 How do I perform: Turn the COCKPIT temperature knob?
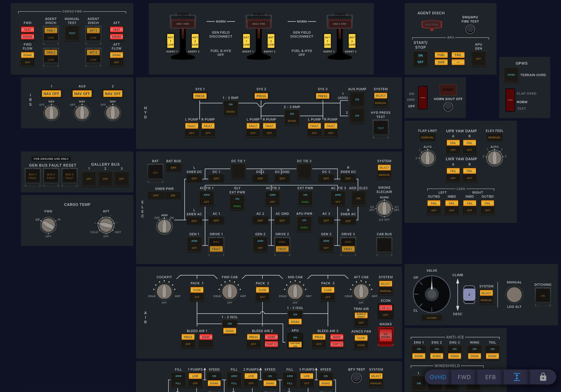pos(164,291)
